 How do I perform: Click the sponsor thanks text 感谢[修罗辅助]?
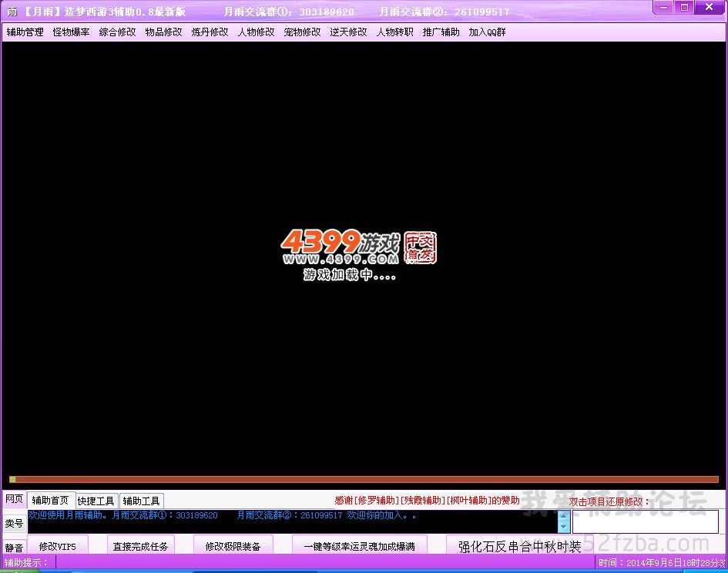[365, 500]
